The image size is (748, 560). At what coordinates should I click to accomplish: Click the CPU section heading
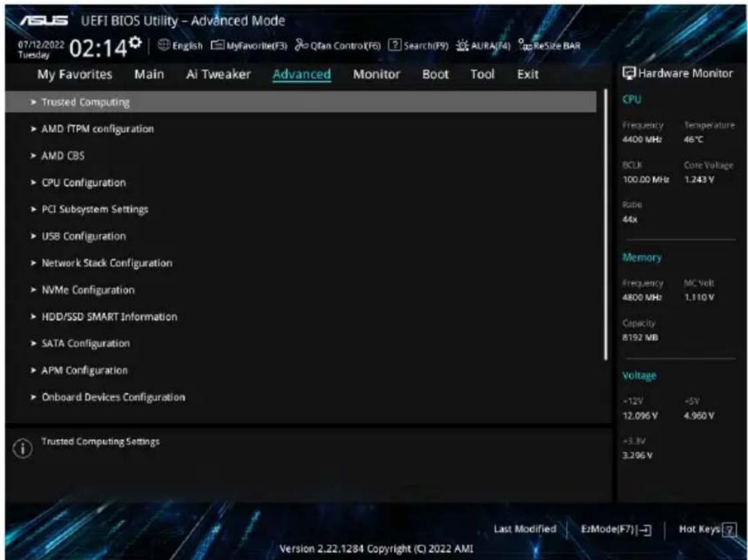pos(632,99)
